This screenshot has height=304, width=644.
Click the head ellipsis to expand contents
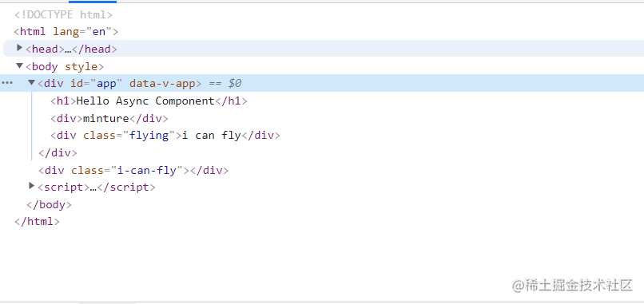pos(68,49)
